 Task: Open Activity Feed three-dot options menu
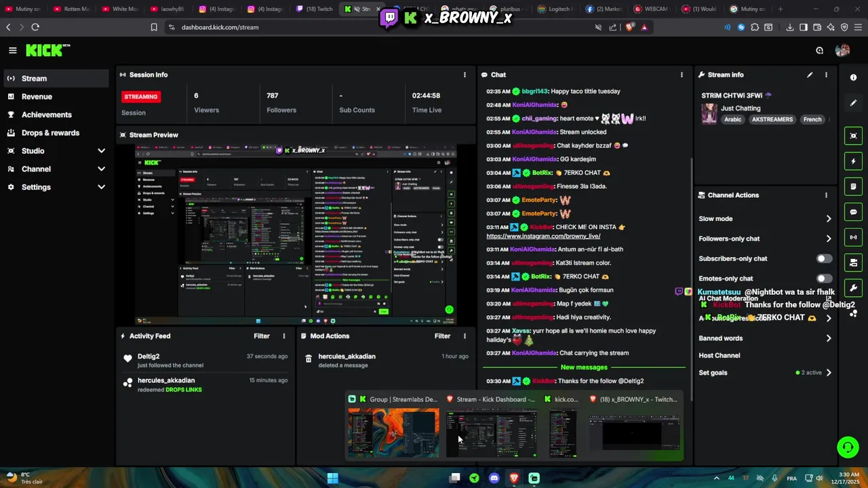[284, 335]
